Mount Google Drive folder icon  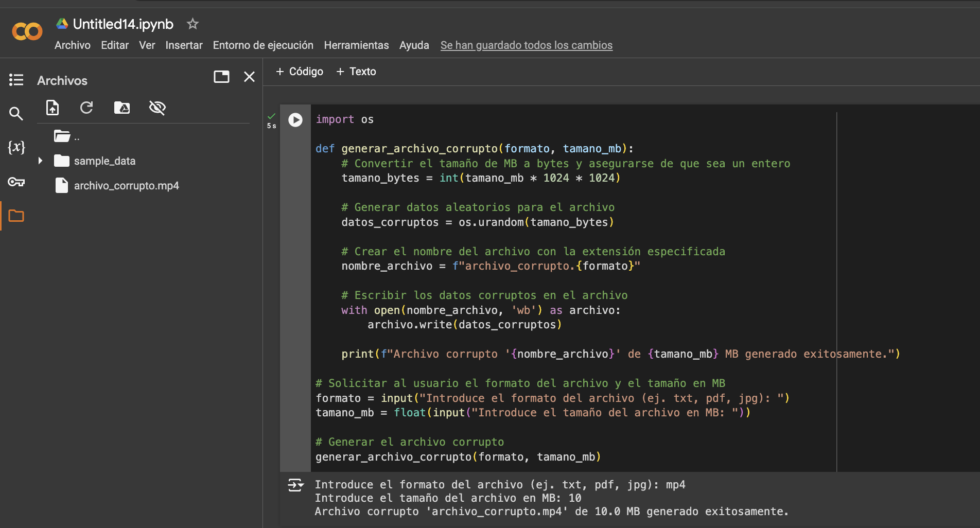122,108
